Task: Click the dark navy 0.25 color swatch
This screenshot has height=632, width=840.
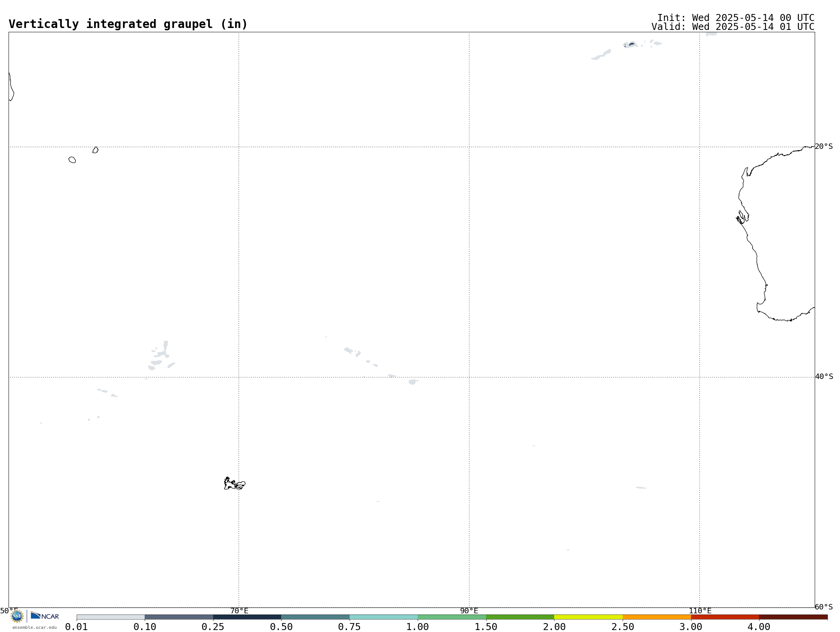Action: coord(247,617)
